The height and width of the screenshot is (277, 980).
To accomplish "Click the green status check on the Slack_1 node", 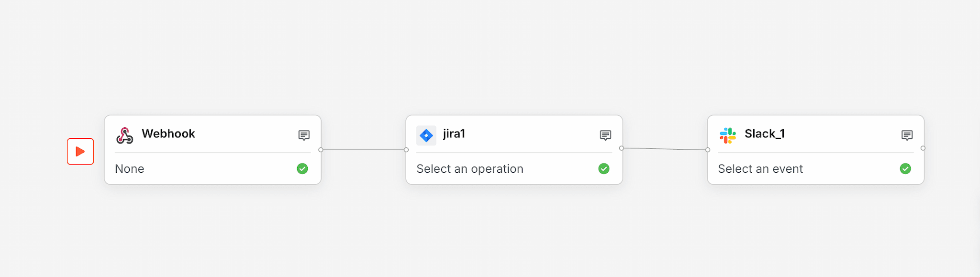I will click(905, 168).
